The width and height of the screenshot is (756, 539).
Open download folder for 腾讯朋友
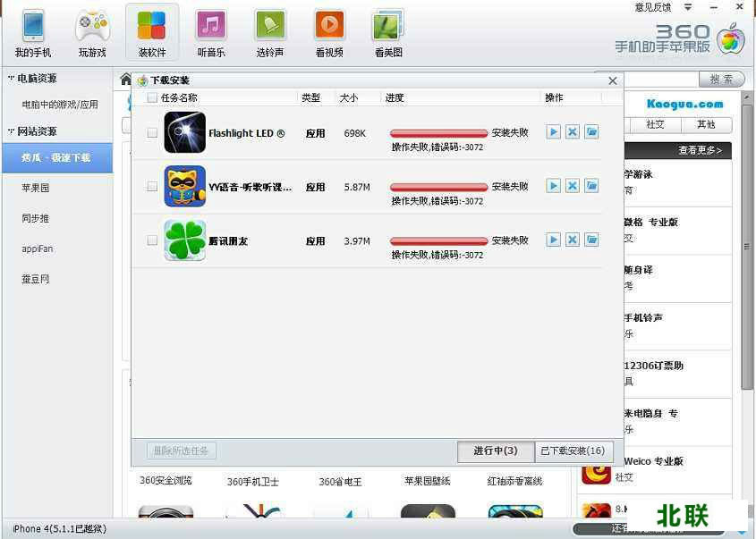591,240
